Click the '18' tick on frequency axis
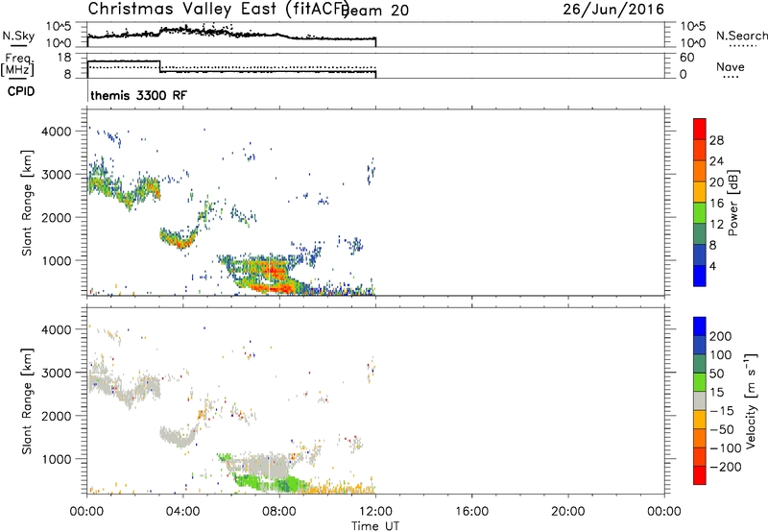The height and width of the screenshot is (532, 768). pyautogui.click(x=64, y=58)
